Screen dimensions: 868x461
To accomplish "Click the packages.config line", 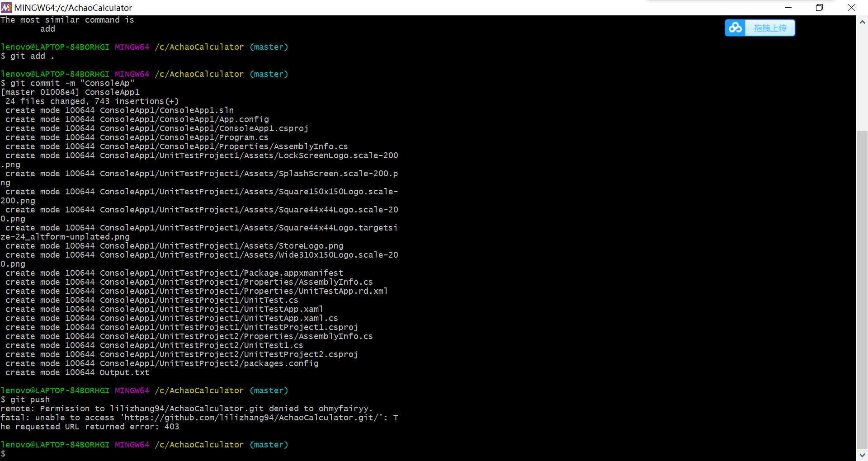I will click(162, 363).
